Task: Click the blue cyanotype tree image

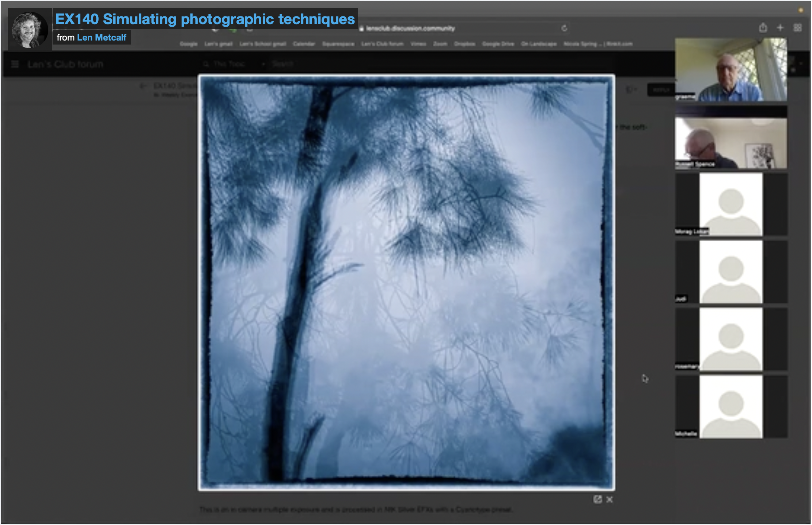Action: click(406, 283)
